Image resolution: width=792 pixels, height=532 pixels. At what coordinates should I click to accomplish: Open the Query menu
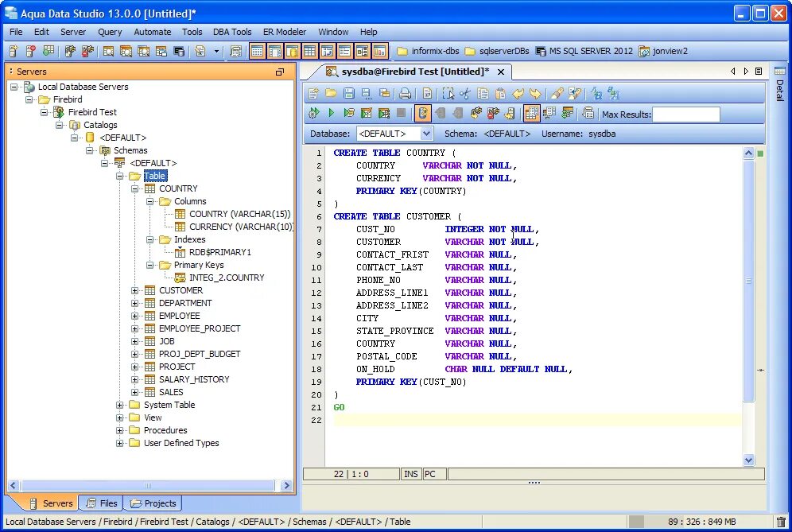[110, 32]
